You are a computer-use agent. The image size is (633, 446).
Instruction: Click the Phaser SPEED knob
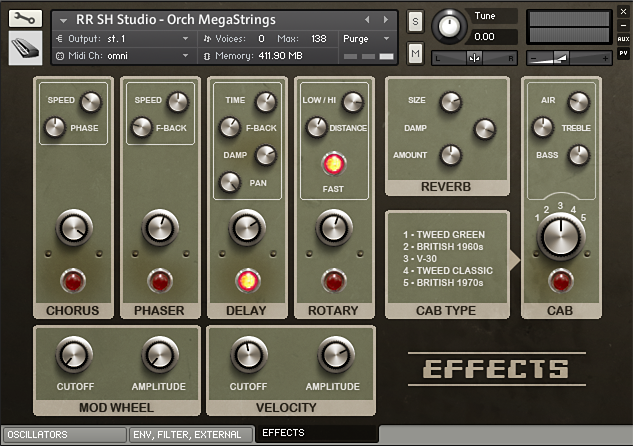pos(178,102)
